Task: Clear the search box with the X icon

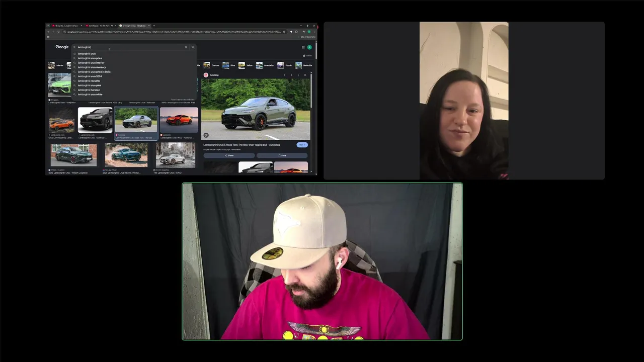Action: coord(186,47)
